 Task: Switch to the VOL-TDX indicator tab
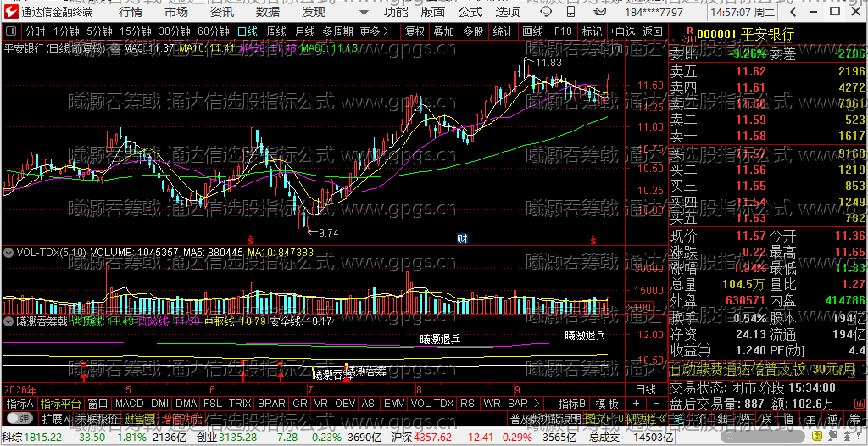point(432,403)
